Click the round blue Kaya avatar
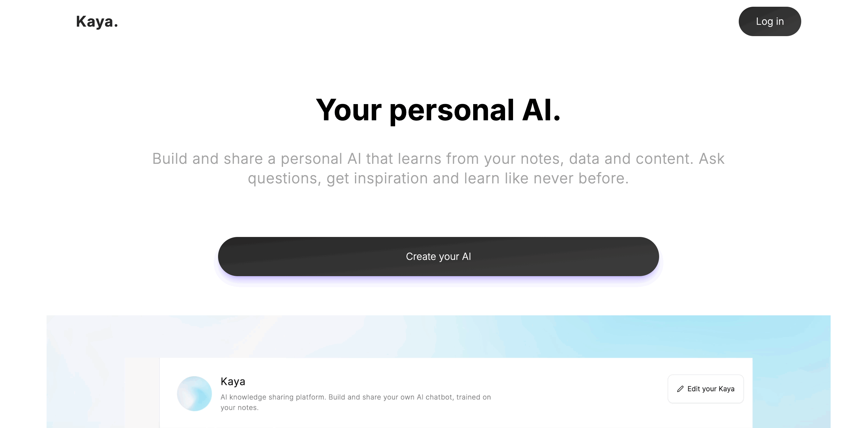Image resolution: width=868 pixels, height=428 pixels. [x=194, y=394]
